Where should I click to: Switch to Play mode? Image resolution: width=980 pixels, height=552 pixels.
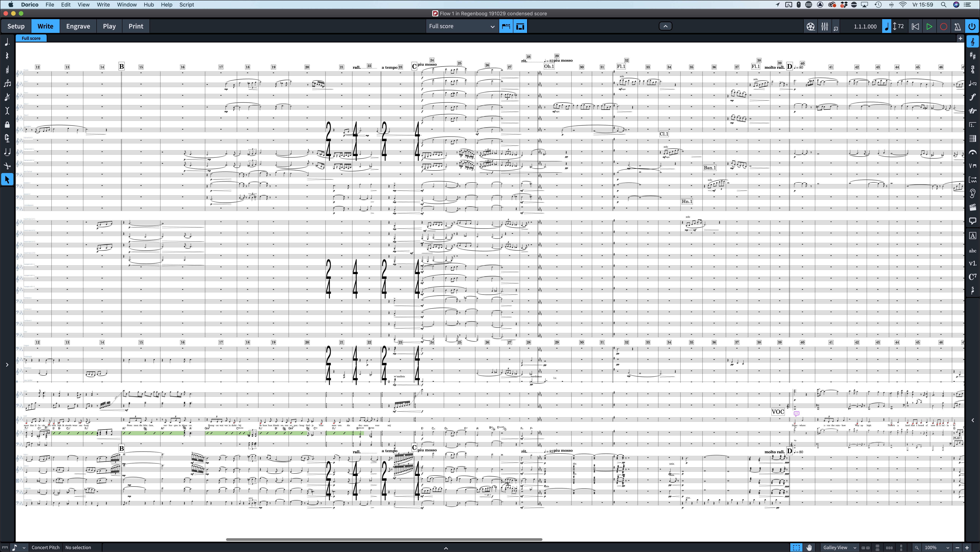109,26
